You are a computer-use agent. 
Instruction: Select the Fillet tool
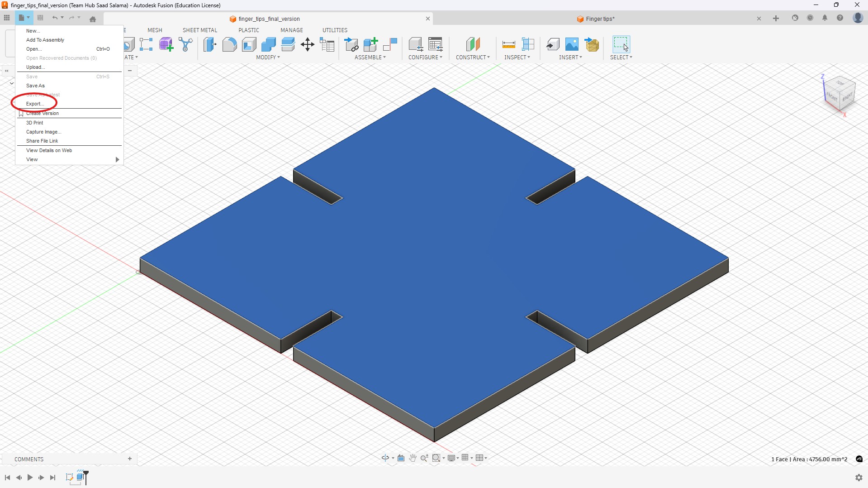pos(229,44)
